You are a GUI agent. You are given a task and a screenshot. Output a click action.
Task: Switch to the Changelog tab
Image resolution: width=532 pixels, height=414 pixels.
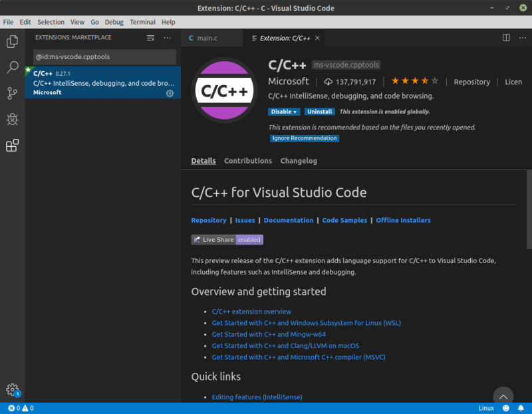point(299,161)
